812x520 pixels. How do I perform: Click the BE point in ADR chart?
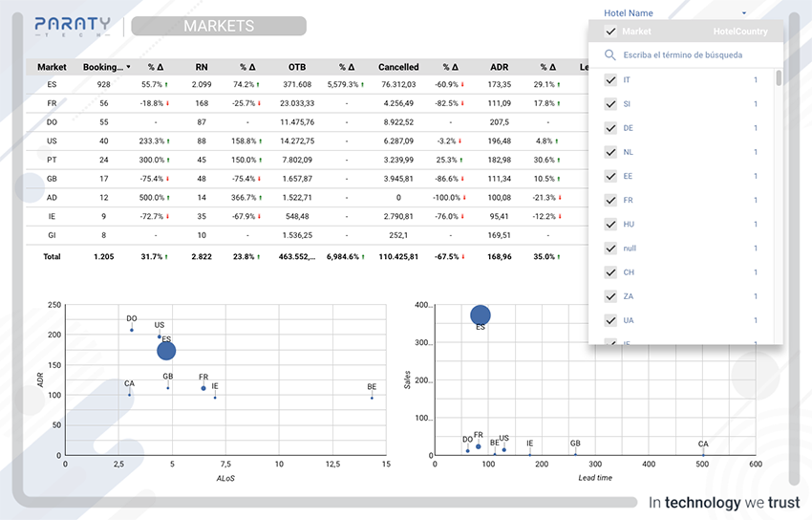[x=372, y=398]
